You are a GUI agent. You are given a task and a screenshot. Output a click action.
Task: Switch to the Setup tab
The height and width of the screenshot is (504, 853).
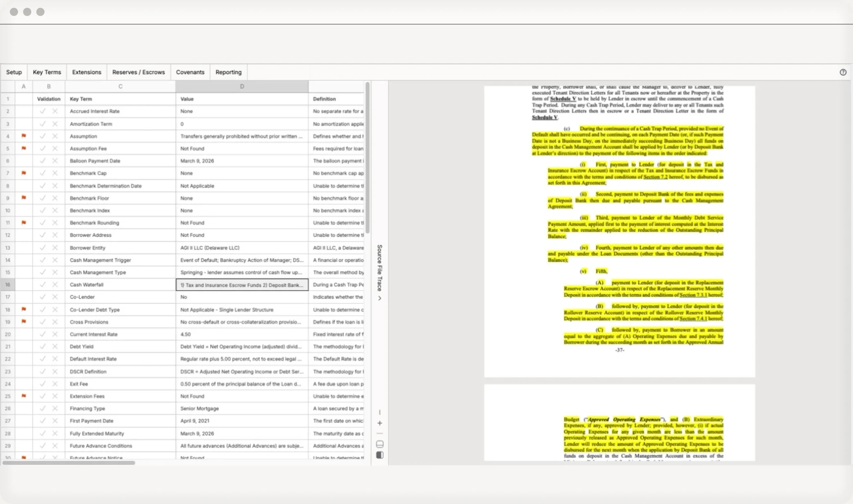point(14,72)
